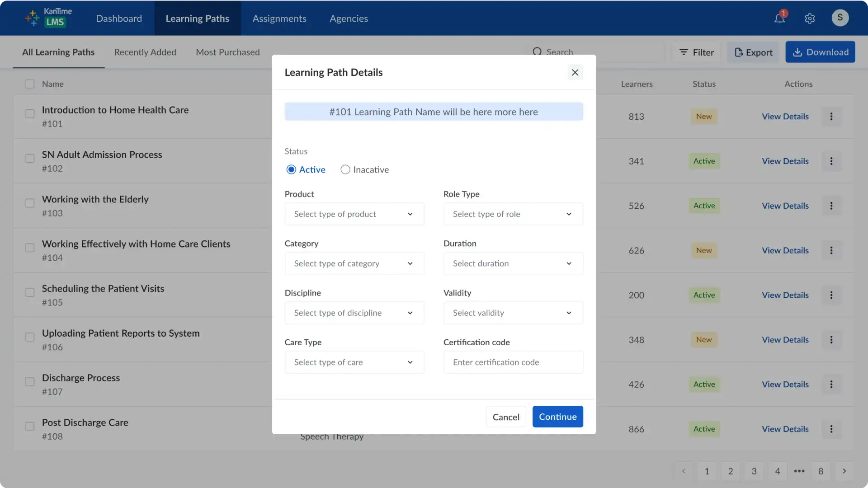Image resolution: width=868 pixels, height=488 pixels.
Task: Open more options for Scheduling the Patient Visits
Action: (831, 296)
